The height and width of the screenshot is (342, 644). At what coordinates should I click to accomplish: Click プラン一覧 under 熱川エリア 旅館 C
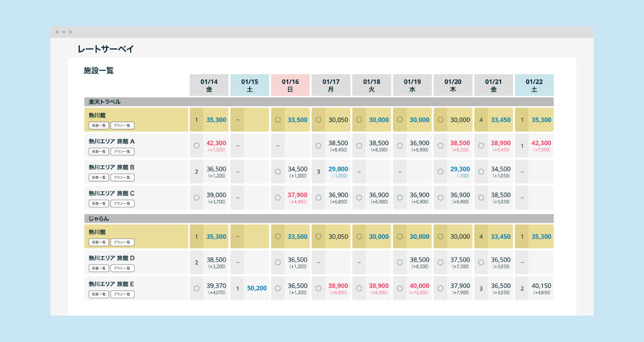[122, 204]
